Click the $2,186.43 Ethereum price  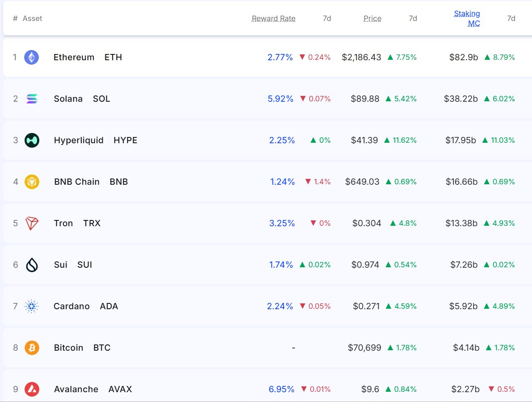361,57
